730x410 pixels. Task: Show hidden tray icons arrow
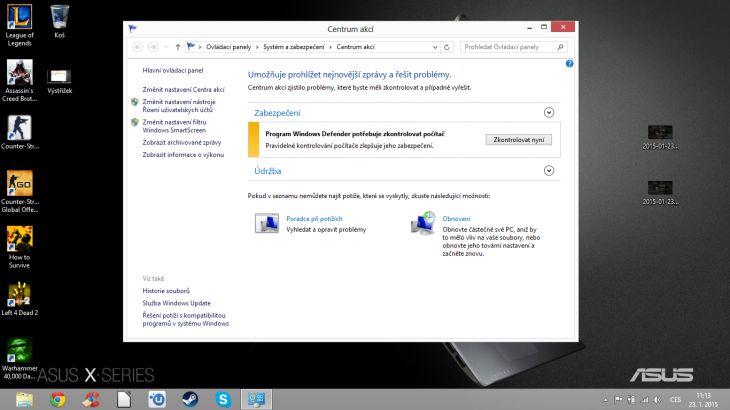[x=605, y=400]
